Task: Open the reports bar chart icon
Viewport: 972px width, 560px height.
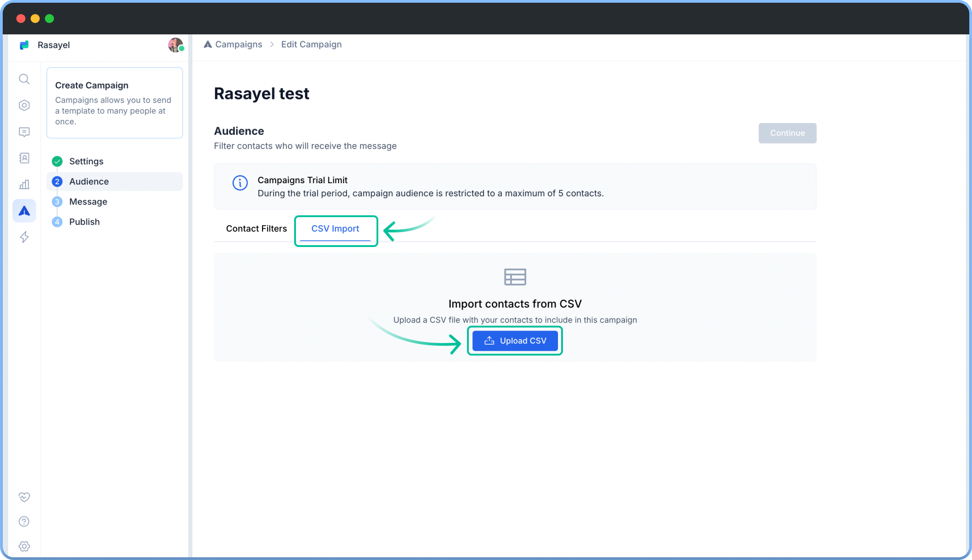Action: 24,185
